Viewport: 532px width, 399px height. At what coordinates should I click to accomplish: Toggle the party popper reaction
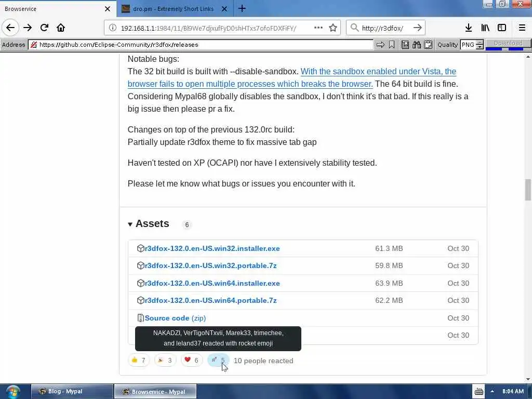pyautogui.click(x=165, y=361)
